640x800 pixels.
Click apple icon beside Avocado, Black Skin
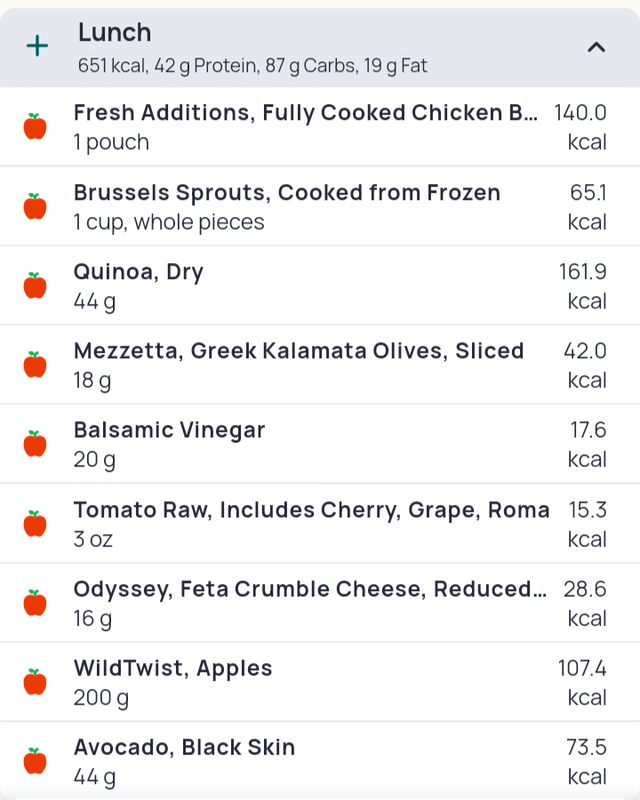pyautogui.click(x=35, y=761)
